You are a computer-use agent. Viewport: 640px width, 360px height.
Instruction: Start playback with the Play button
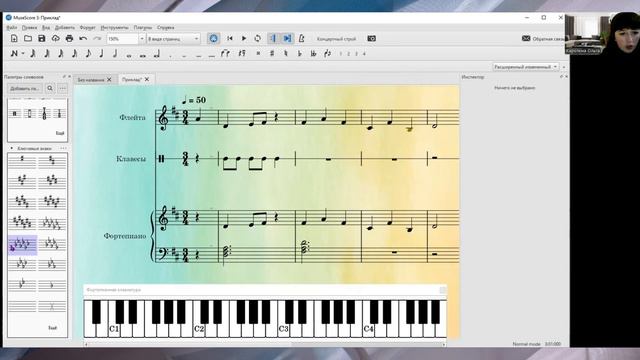pos(244,39)
